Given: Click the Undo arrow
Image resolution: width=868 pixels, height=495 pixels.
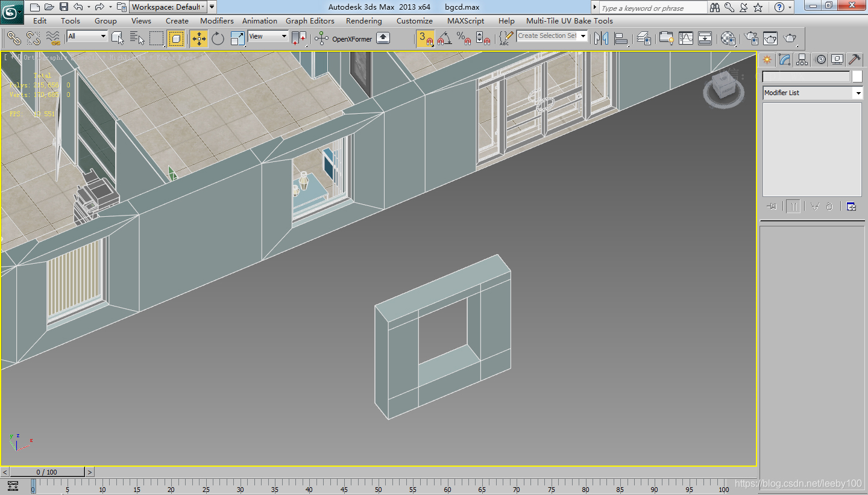Looking at the screenshot, I should coord(78,7).
